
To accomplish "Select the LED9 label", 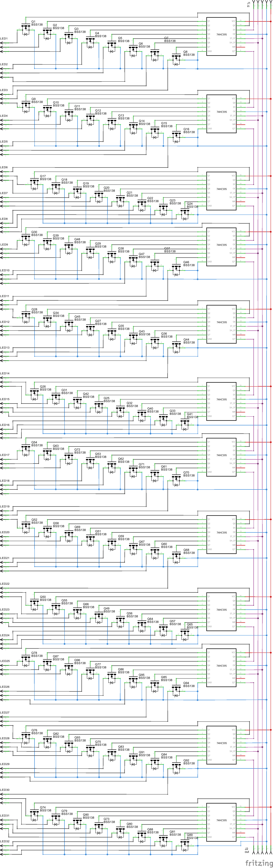I will [4, 245].
